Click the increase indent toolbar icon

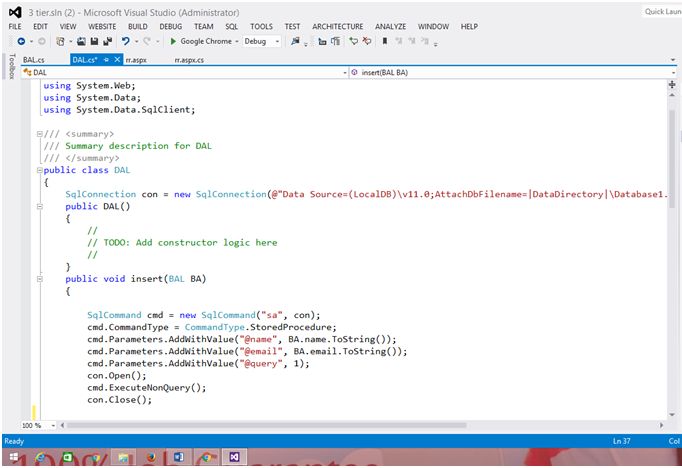335,41
